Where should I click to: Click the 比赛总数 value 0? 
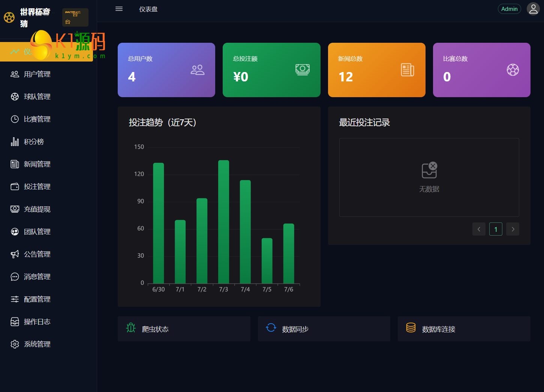447,77
